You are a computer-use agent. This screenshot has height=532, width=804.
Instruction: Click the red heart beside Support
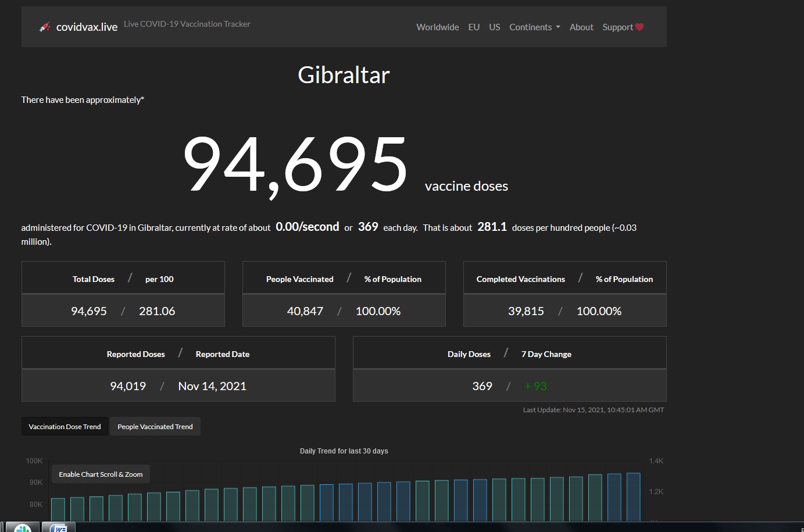pos(639,27)
